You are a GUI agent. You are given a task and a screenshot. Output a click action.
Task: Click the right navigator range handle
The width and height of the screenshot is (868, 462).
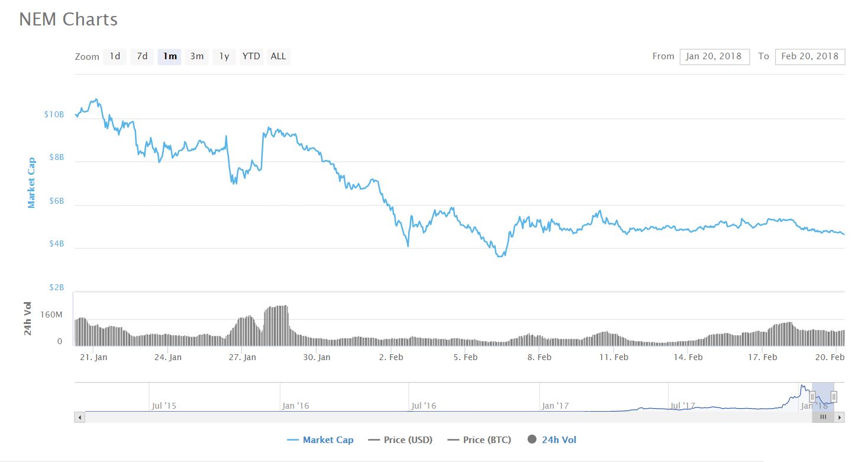[834, 396]
